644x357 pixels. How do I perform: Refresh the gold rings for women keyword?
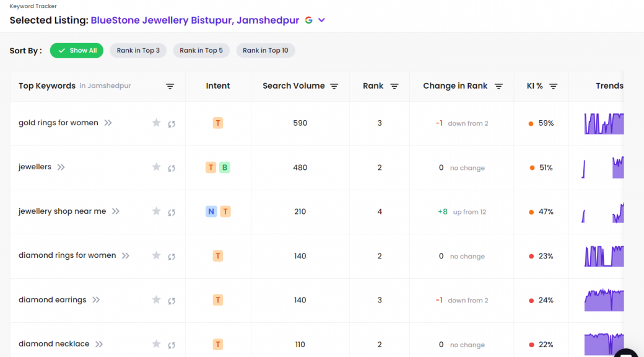click(172, 123)
